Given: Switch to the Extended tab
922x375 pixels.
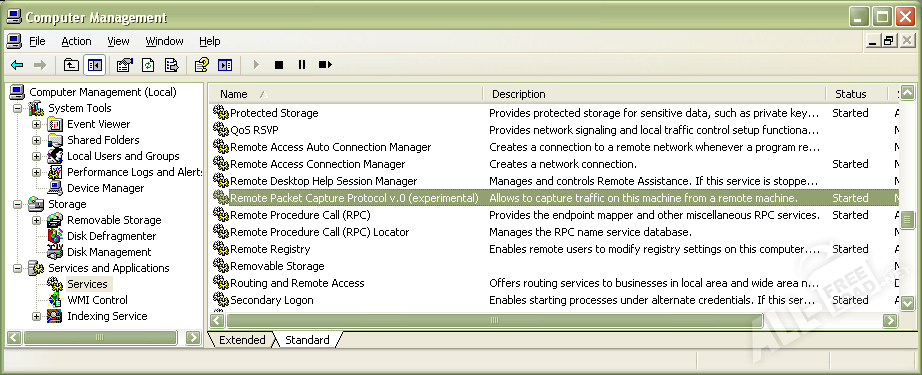Looking at the screenshot, I should (x=242, y=340).
